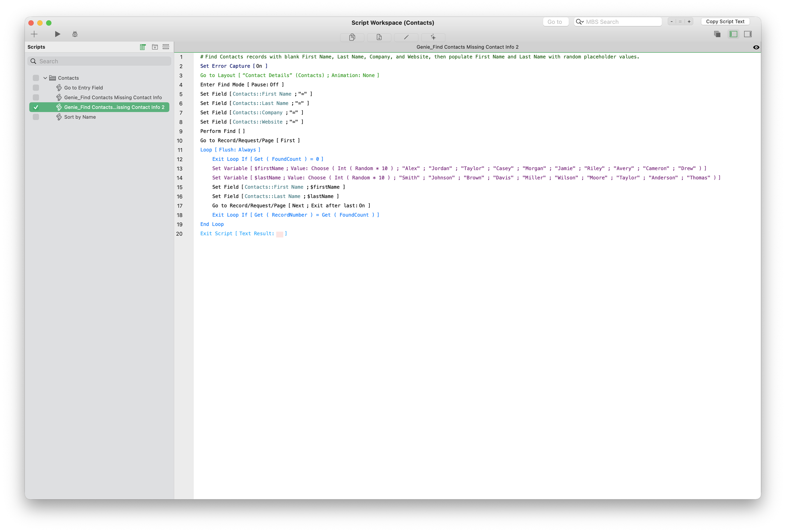Check the Contacts folder checkbox
786x532 pixels.
[x=36, y=78]
